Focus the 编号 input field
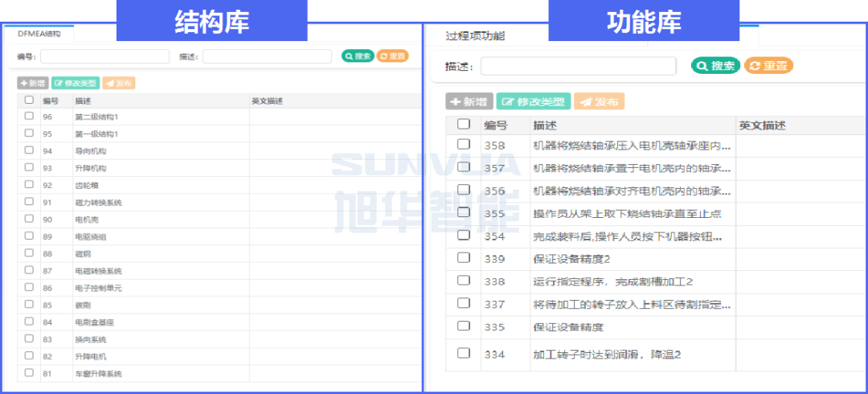Screen dimensions: 868x394 [105, 56]
